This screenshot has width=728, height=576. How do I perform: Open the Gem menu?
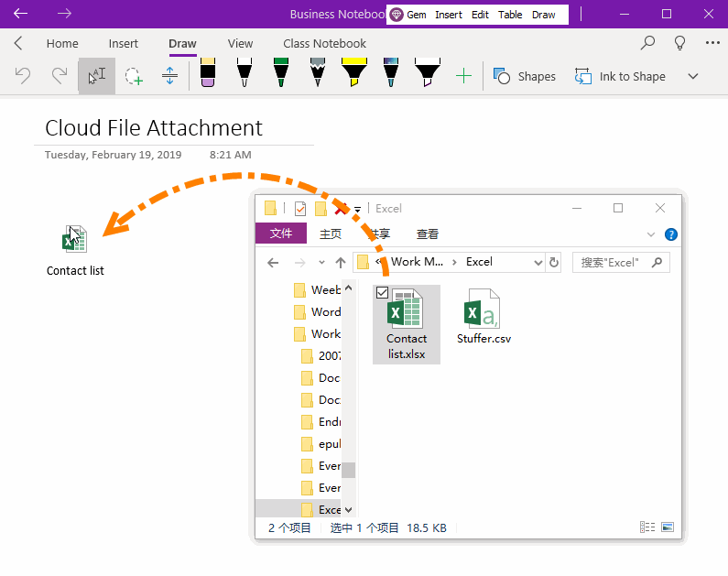[408, 15]
